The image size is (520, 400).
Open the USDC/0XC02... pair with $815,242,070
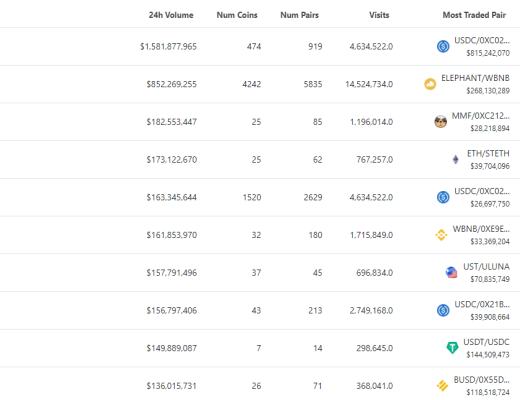[x=482, y=40]
